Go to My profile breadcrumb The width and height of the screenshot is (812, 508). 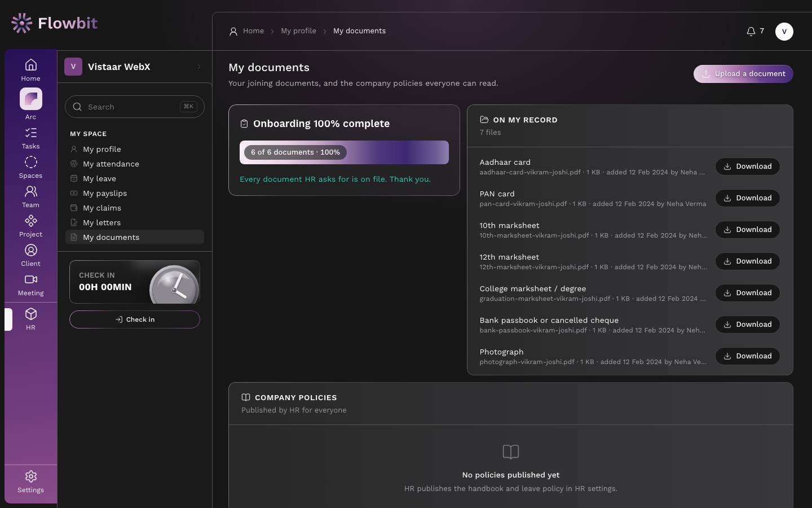(x=298, y=31)
